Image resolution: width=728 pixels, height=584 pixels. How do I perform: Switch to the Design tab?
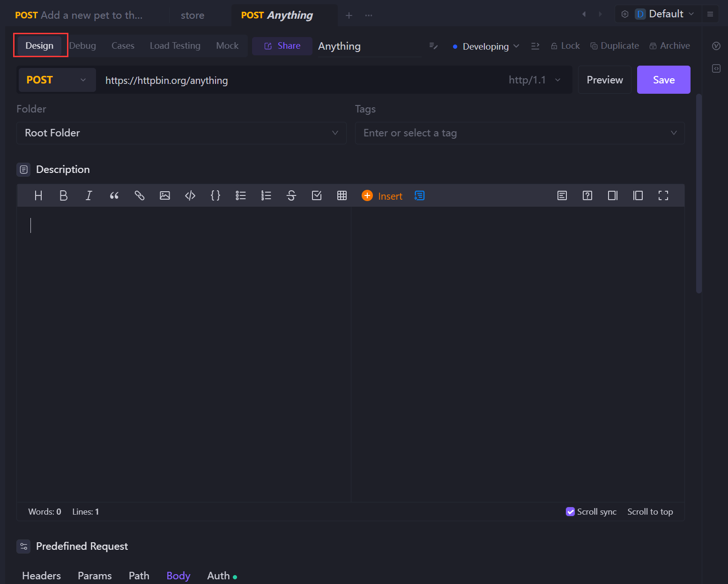(39, 45)
